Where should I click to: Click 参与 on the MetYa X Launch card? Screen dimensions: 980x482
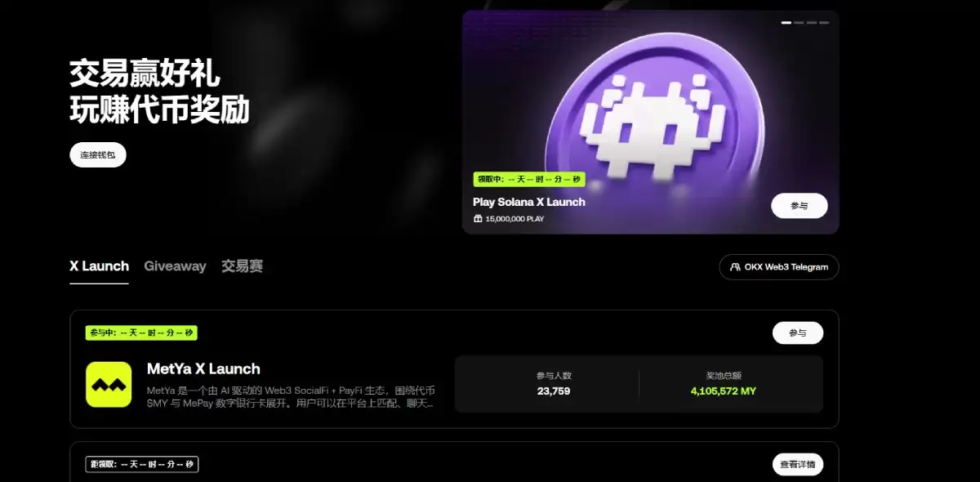[x=797, y=332]
